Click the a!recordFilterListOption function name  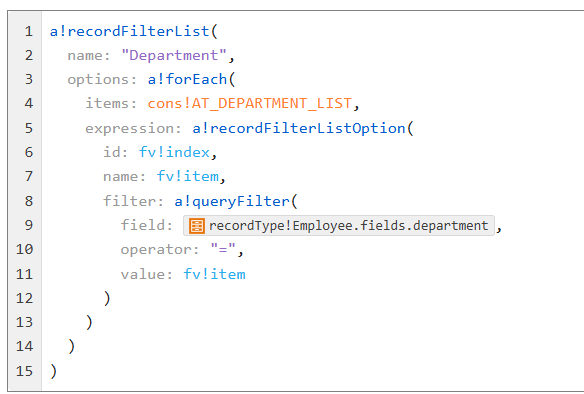pos(299,128)
